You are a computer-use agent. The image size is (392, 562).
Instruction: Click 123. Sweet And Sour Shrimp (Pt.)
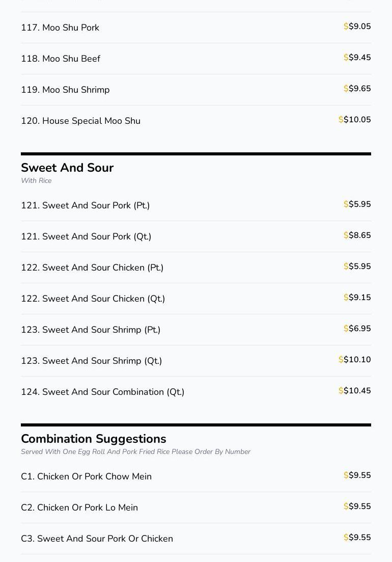pos(91,330)
